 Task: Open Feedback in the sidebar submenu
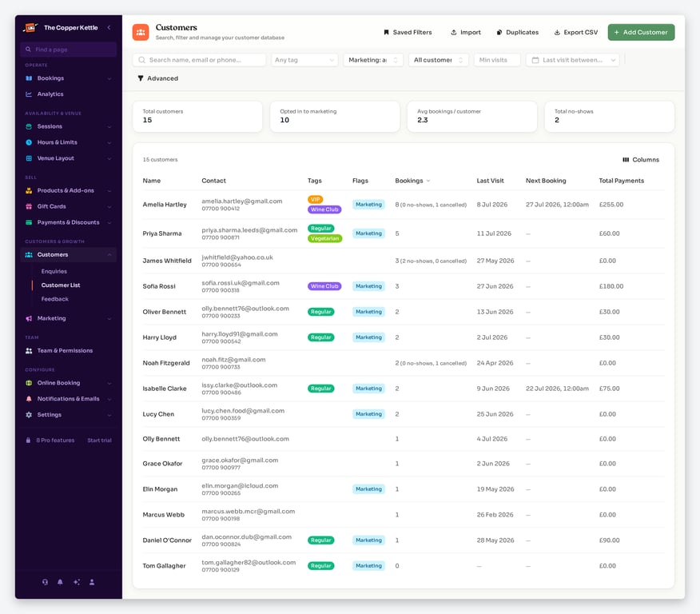[x=55, y=299]
